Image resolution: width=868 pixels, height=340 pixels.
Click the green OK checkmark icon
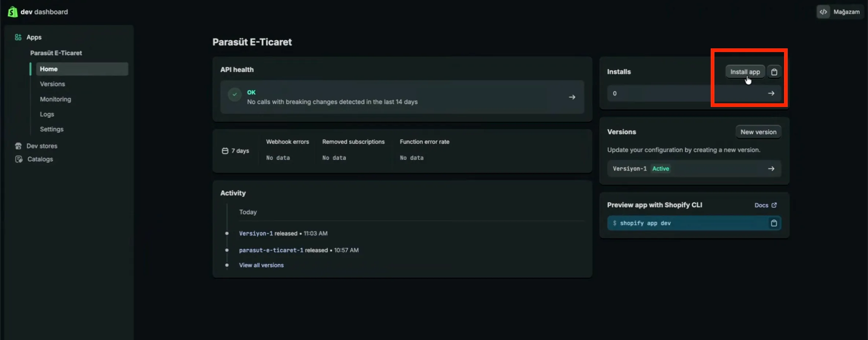tap(235, 95)
